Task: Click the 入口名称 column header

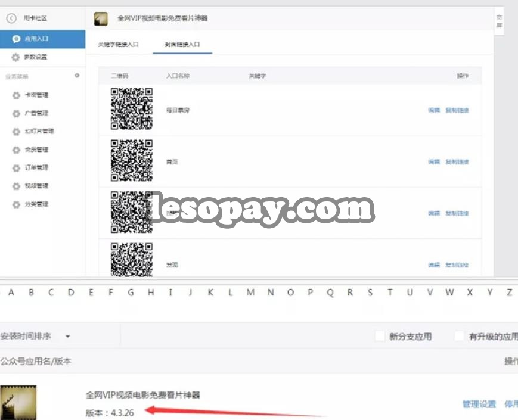Action: pos(178,76)
